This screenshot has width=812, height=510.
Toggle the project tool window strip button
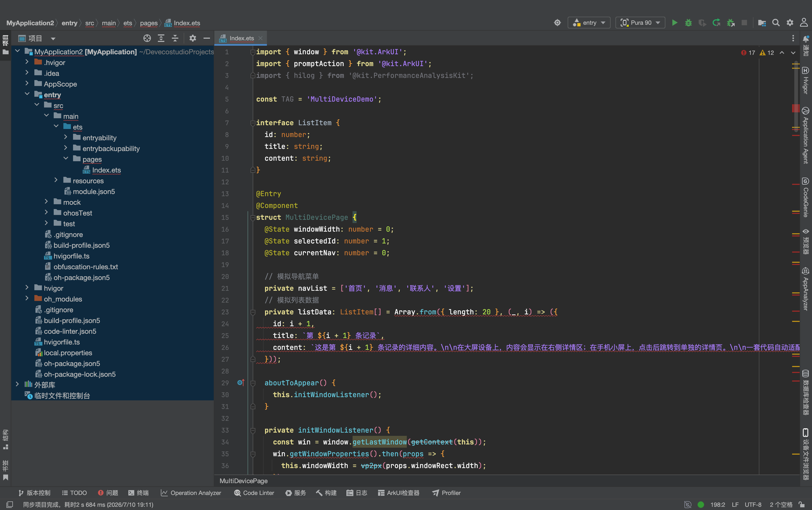click(5, 45)
